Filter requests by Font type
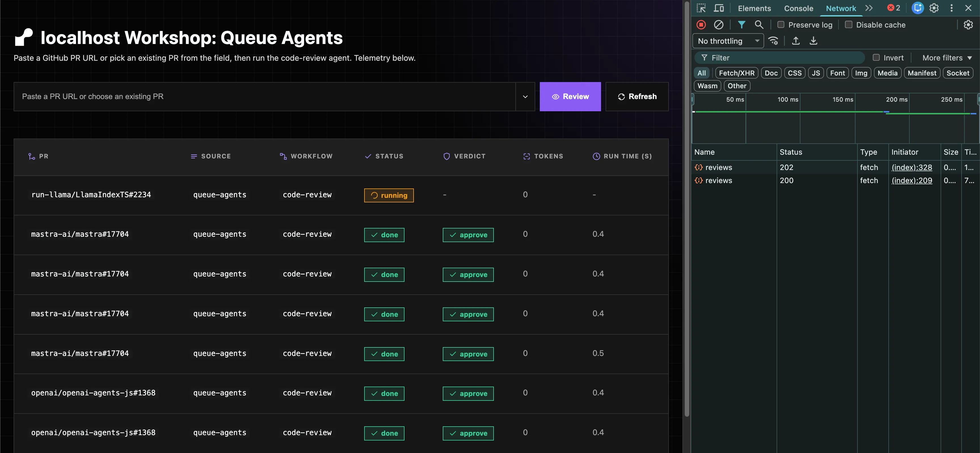This screenshot has width=980, height=453. pos(837,73)
